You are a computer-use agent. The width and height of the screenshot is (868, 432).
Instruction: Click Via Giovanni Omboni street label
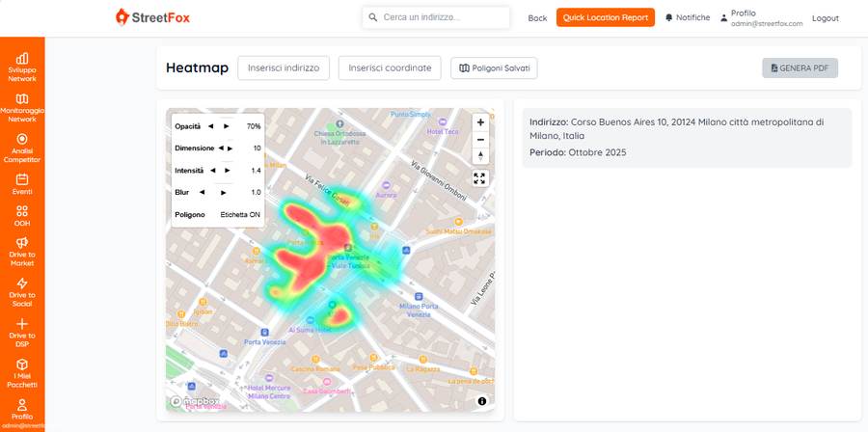click(439, 181)
